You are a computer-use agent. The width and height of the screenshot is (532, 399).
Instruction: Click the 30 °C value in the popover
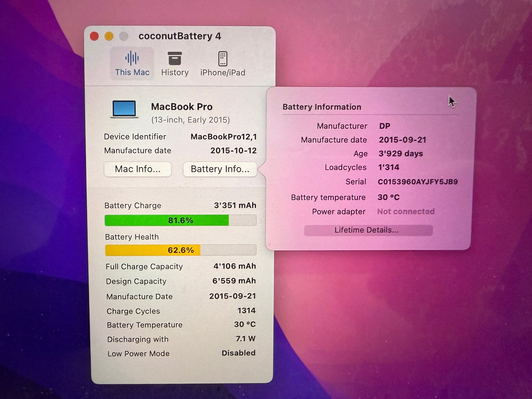click(388, 197)
